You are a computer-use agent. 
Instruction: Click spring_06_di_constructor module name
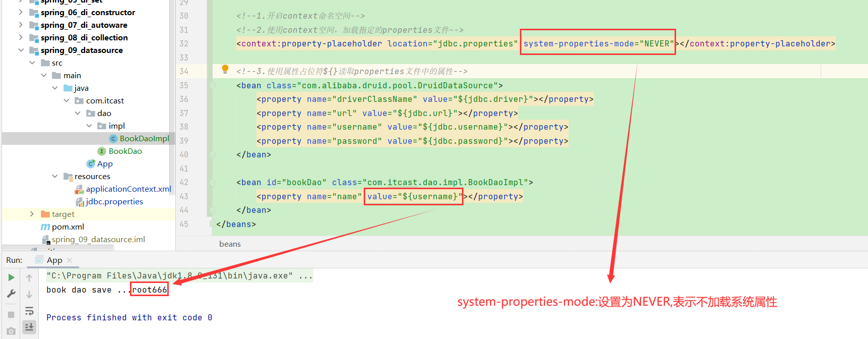pos(88,12)
